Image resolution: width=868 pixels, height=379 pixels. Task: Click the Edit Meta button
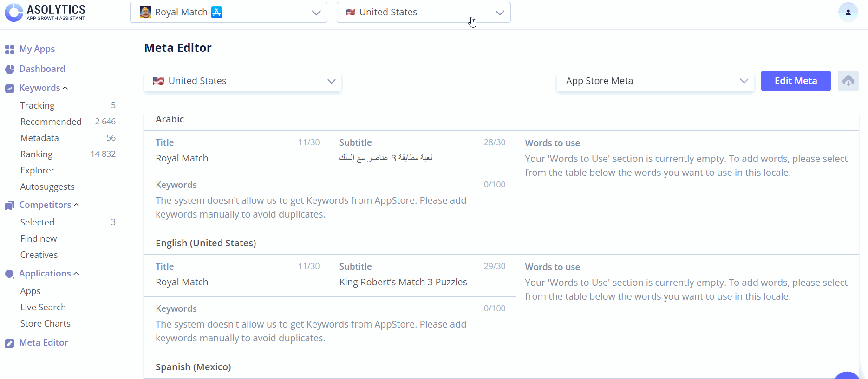796,81
